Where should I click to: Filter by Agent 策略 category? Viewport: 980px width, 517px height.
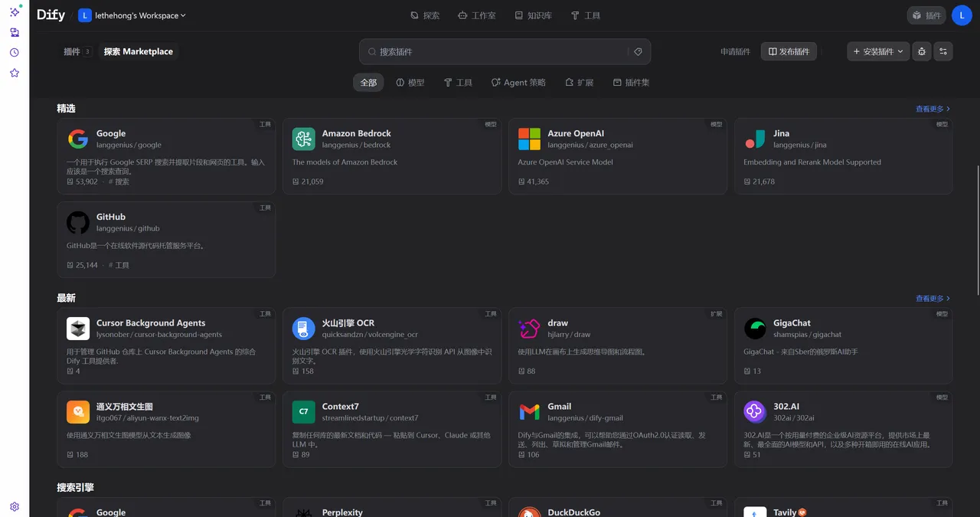(x=518, y=82)
